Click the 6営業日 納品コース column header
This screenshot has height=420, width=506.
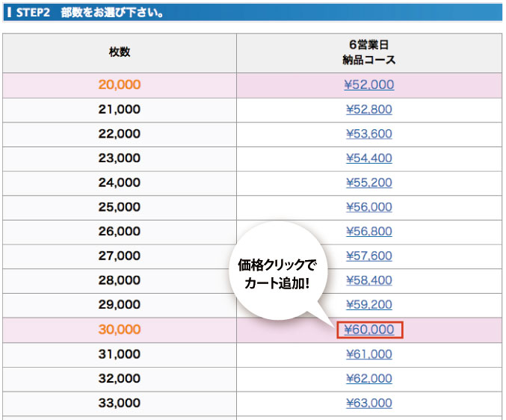click(x=369, y=53)
